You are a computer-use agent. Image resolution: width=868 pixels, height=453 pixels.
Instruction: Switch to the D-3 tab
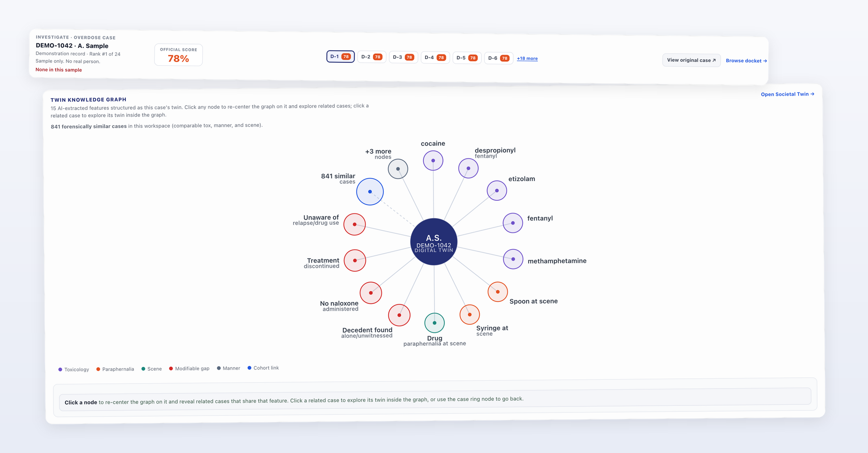click(403, 57)
